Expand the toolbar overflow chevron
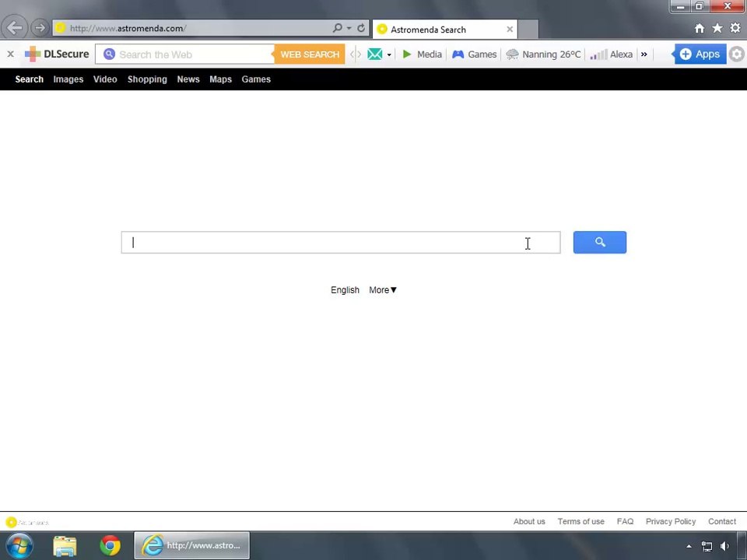This screenshot has width=747, height=560. click(644, 54)
